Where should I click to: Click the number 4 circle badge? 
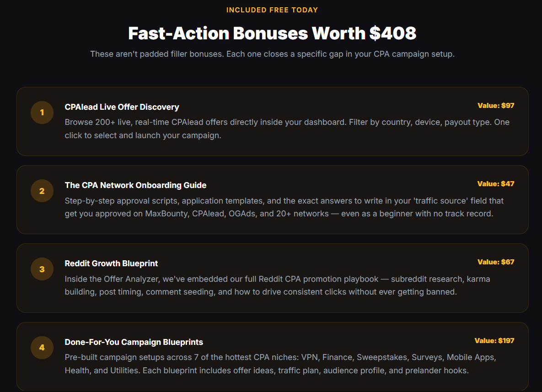coord(42,348)
